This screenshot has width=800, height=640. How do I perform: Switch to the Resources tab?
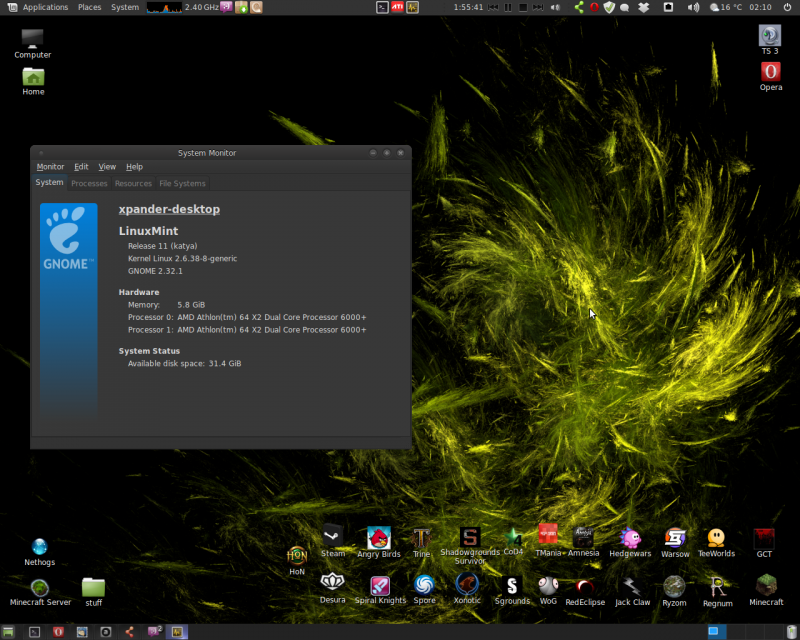point(133,184)
